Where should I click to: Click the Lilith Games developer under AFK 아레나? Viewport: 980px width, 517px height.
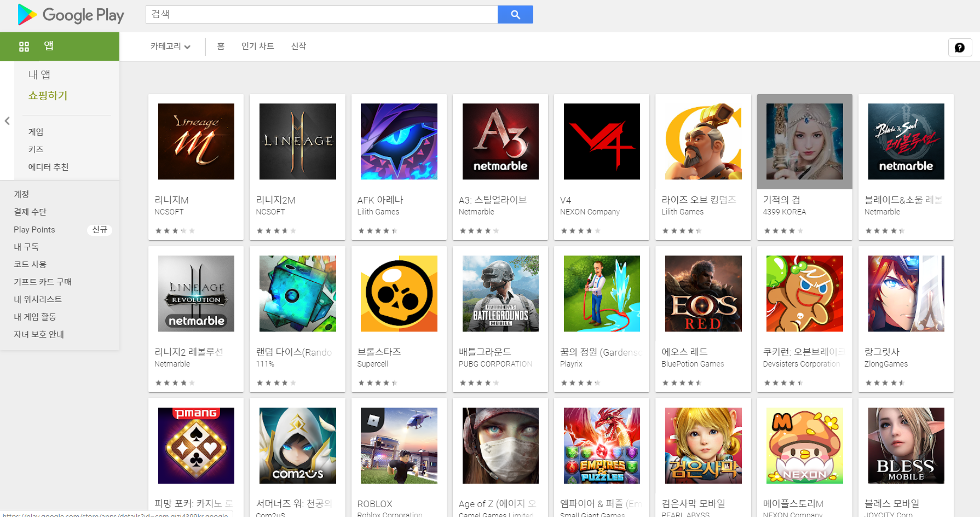378,212
